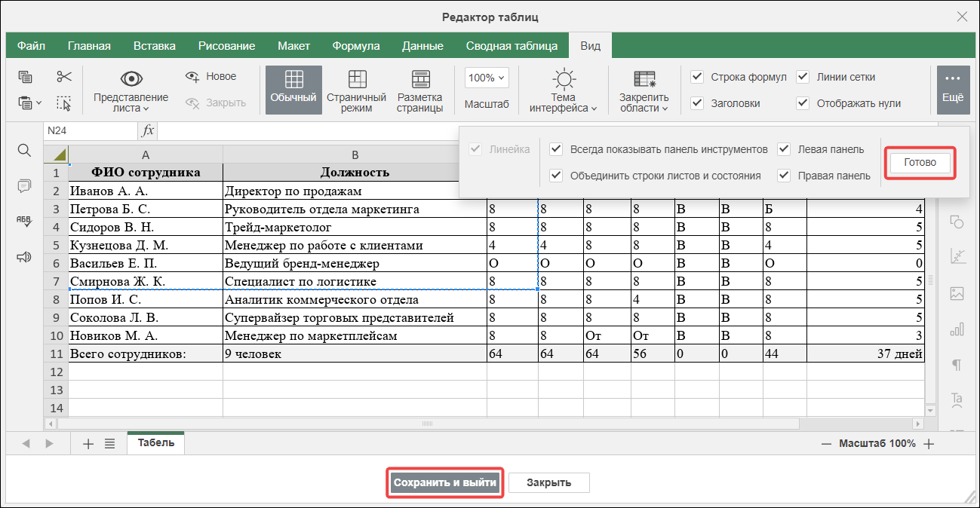Click the zoom in plus at status bar
Screen dimensions: 980x508
tap(929, 444)
